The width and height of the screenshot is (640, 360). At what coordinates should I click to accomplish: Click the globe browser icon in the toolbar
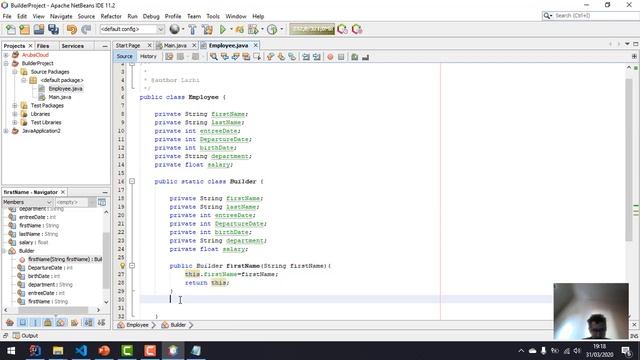pyautogui.click(x=175, y=29)
